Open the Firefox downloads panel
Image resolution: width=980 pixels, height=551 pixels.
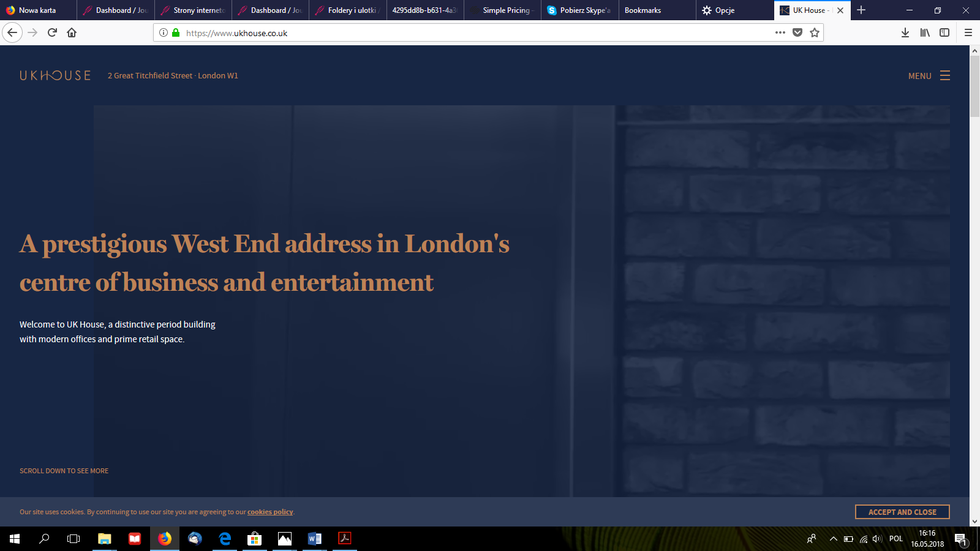[x=905, y=32]
